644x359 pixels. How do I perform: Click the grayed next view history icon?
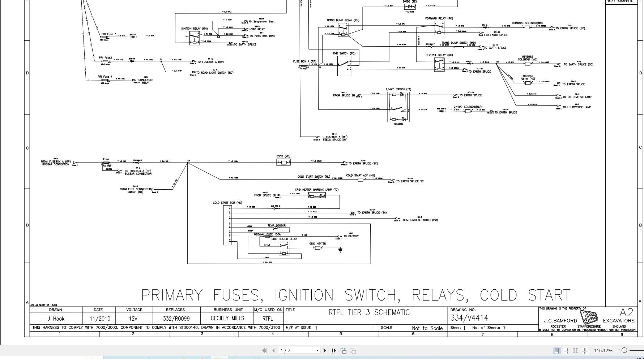pos(353,350)
